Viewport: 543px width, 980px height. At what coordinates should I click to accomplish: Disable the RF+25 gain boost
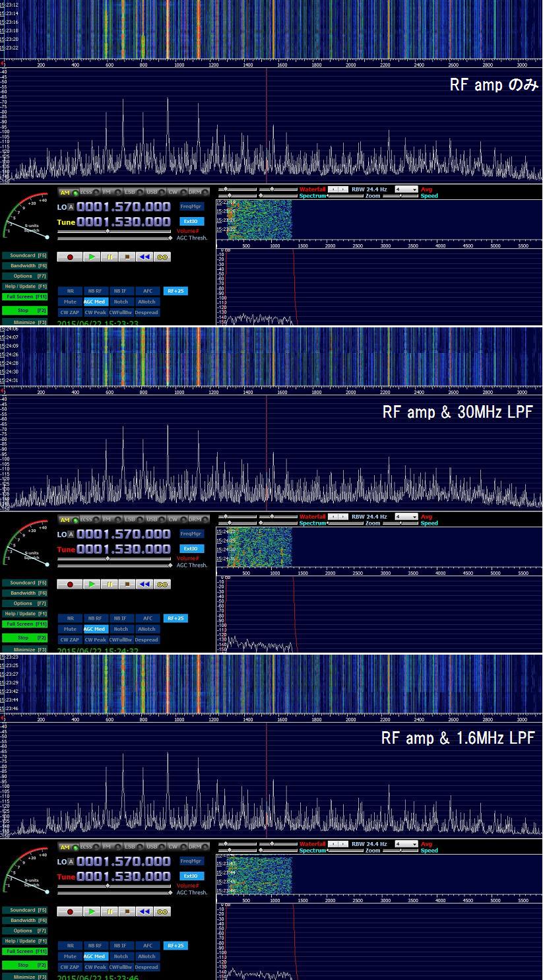pyautogui.click(x=175, y=290)
